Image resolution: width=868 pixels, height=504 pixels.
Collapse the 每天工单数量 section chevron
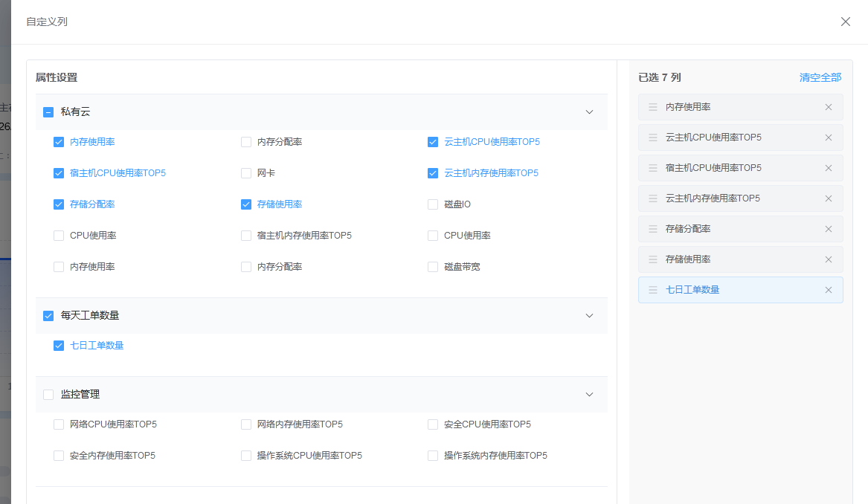(x=589, y=315)
